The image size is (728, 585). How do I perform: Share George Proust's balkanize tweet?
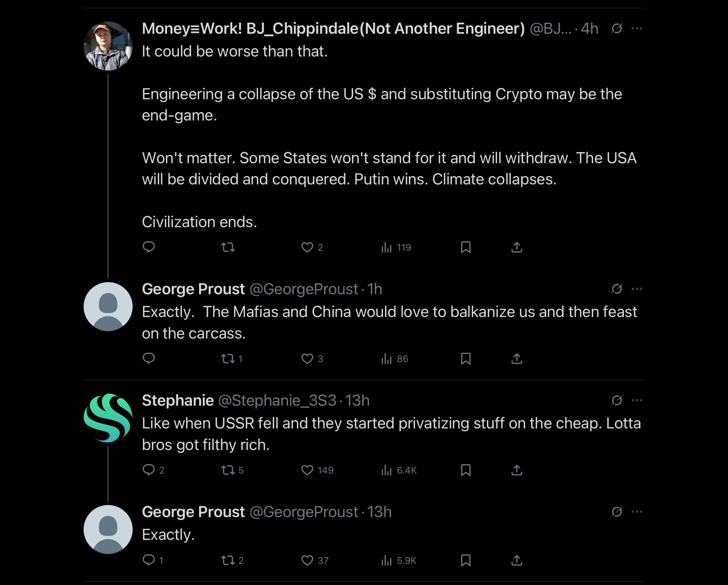(x=516, y=359)
